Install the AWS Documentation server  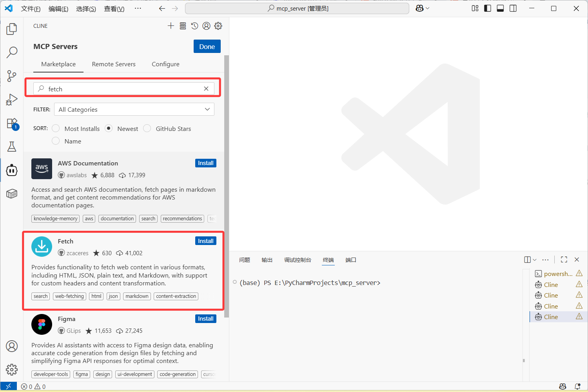[x=206, y=163]
